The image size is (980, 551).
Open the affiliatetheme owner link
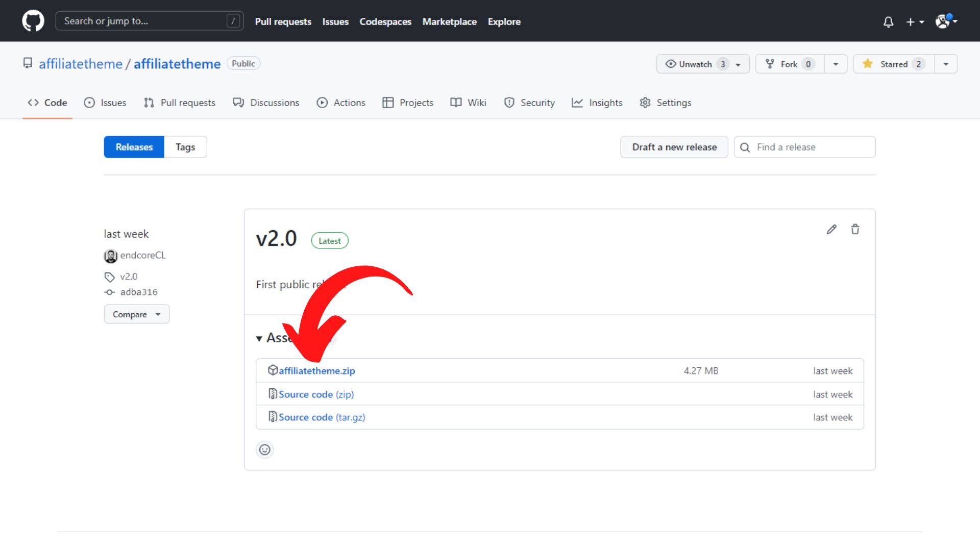click(81, 64)
